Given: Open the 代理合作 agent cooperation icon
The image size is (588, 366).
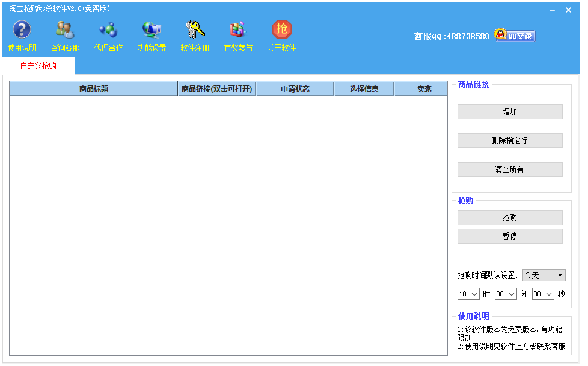Looking at the screenshot, I should click(108, 30).
